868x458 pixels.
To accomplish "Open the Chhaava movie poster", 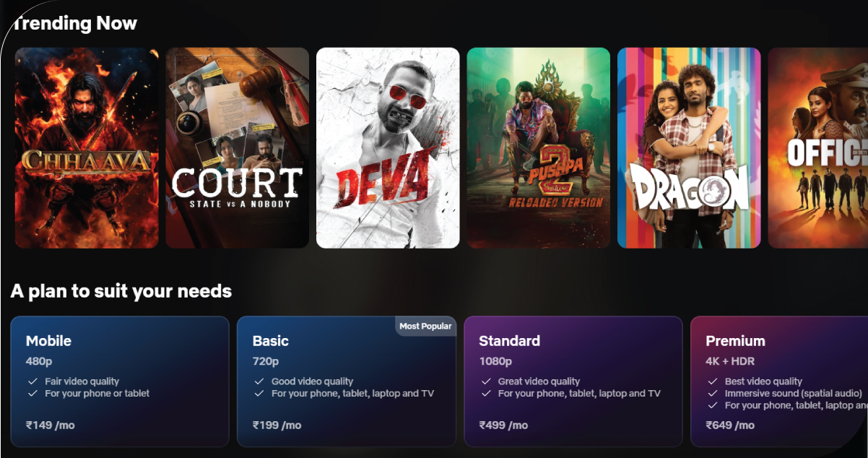I will coord(87,148).
